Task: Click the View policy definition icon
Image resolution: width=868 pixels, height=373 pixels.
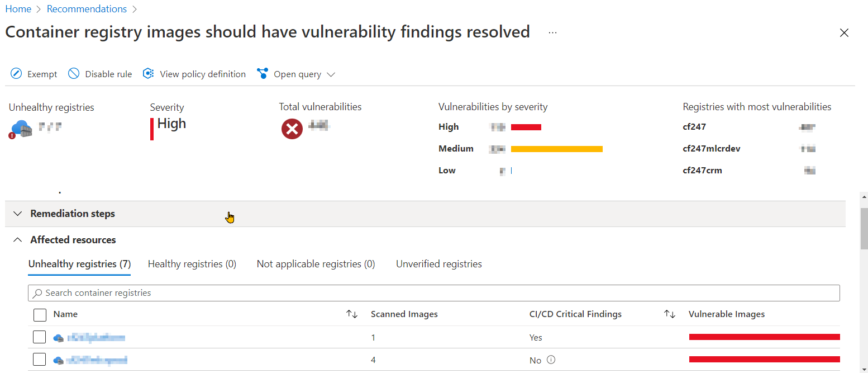Action: point(149,74)
